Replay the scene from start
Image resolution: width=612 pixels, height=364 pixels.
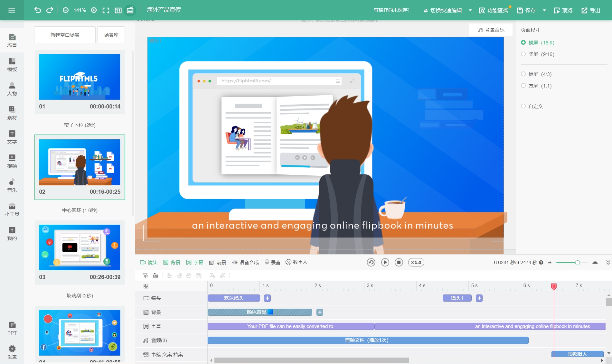pos(371,262)
